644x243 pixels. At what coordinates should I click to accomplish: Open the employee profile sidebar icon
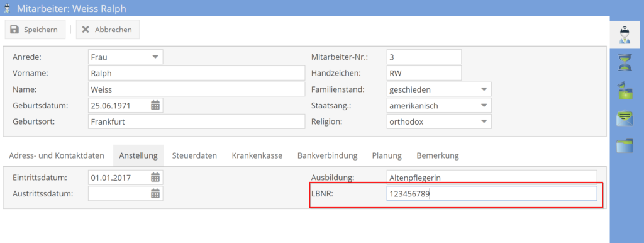pos(625,35)
